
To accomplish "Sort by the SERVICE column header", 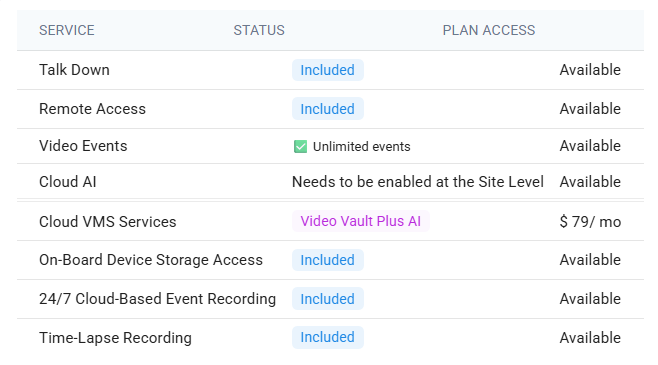I will 67,30.
